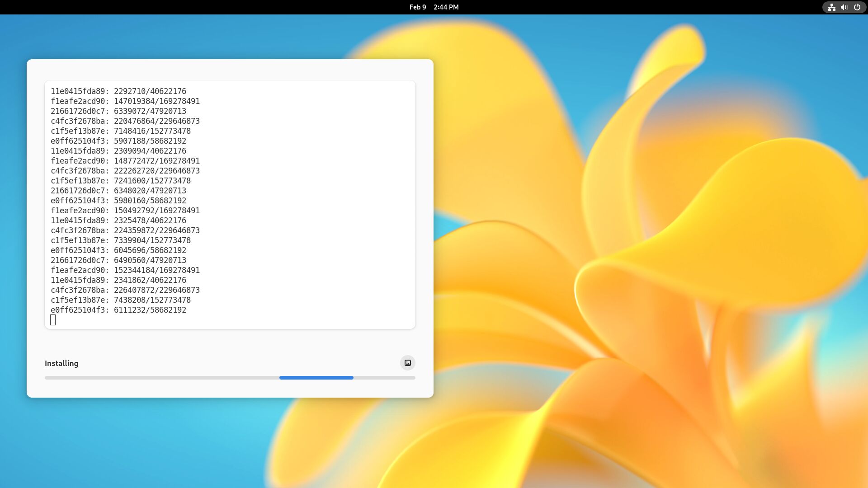Select log line f1eafe2acd90: 150492792/169278491
The image size is (868, 488).
125,211
